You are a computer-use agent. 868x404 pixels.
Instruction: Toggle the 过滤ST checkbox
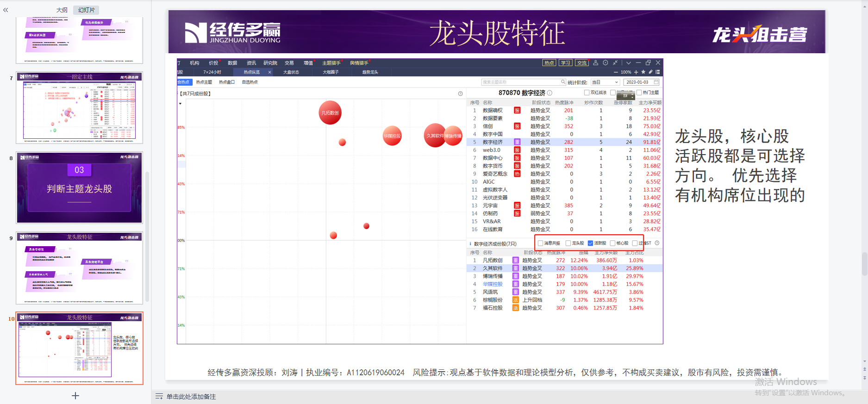click(635, 243)
